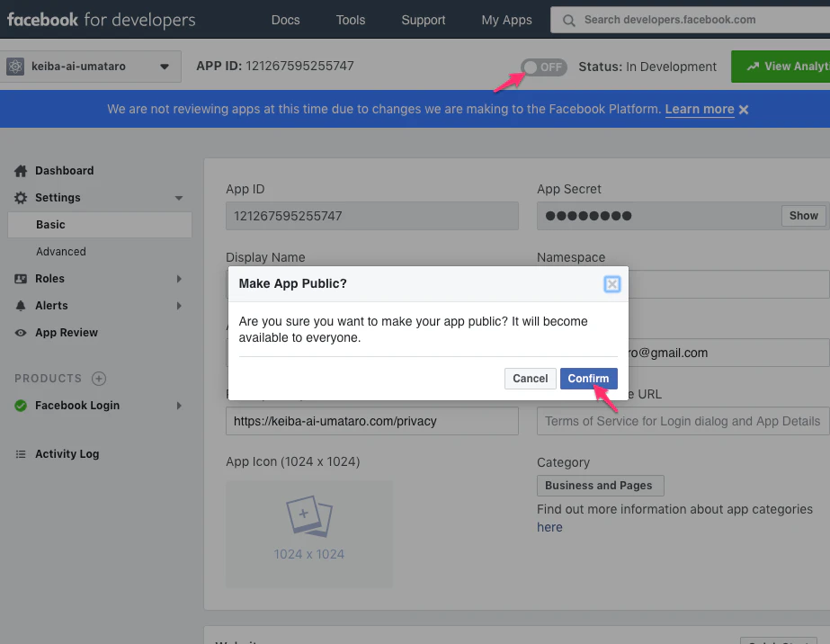Select Basic settings in sidebar
Viewport: 830px width, 644px height.
tap(100, 225)
